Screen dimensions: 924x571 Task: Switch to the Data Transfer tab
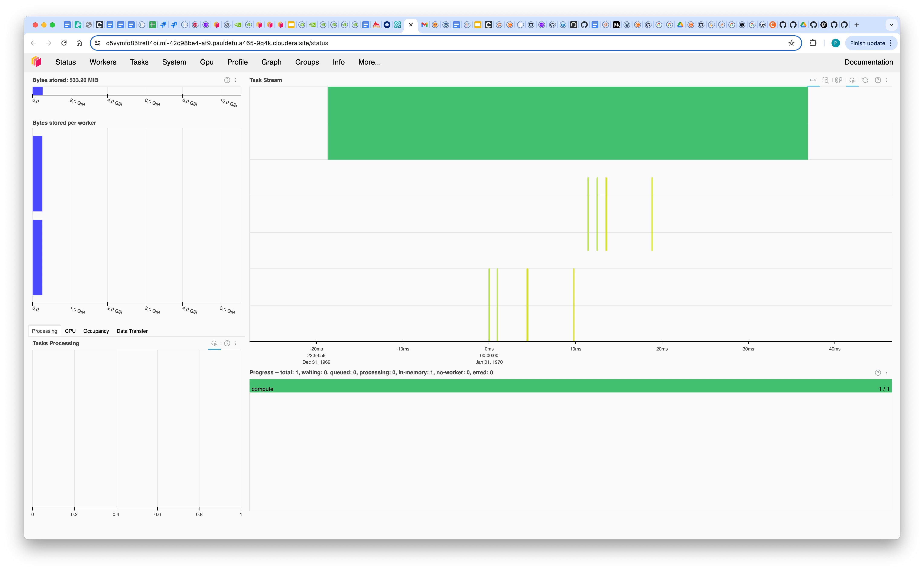coord(132,331)
